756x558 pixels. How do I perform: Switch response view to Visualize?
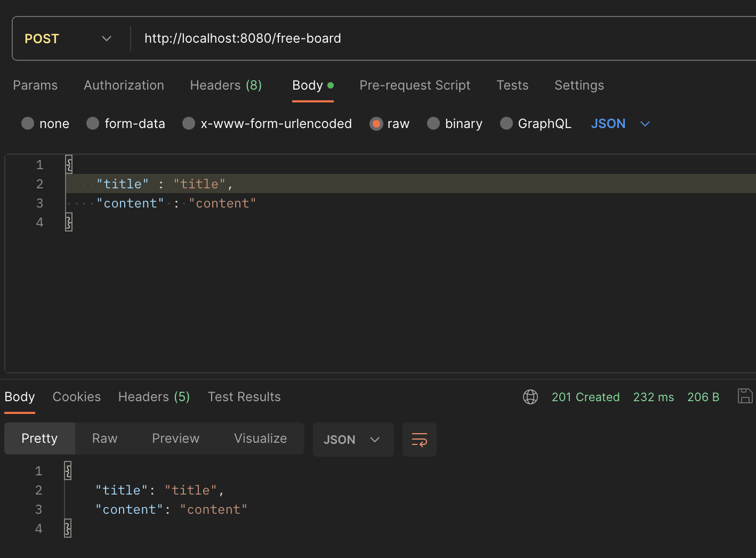tap(260, 439)
